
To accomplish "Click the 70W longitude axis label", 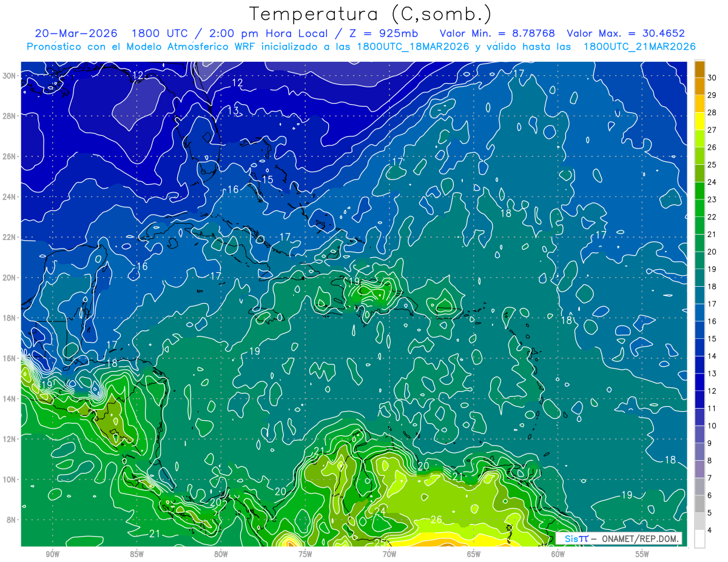I will [x=389, y=554].
